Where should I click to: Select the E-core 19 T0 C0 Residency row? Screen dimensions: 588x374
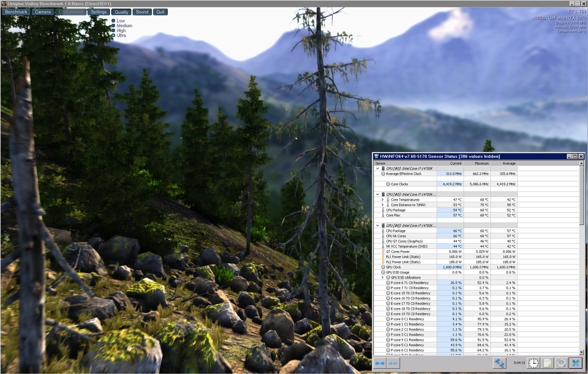click(x=446, y=314)
